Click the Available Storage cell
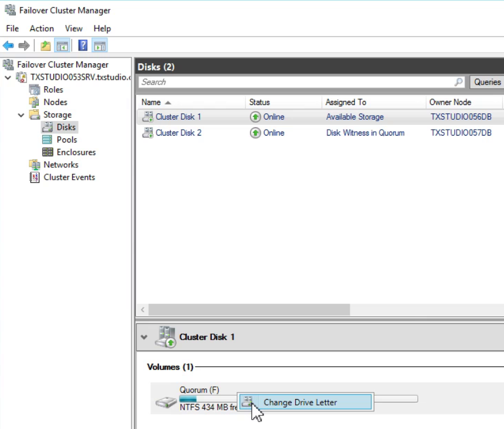The image size is (504, 429). [355, 117]
